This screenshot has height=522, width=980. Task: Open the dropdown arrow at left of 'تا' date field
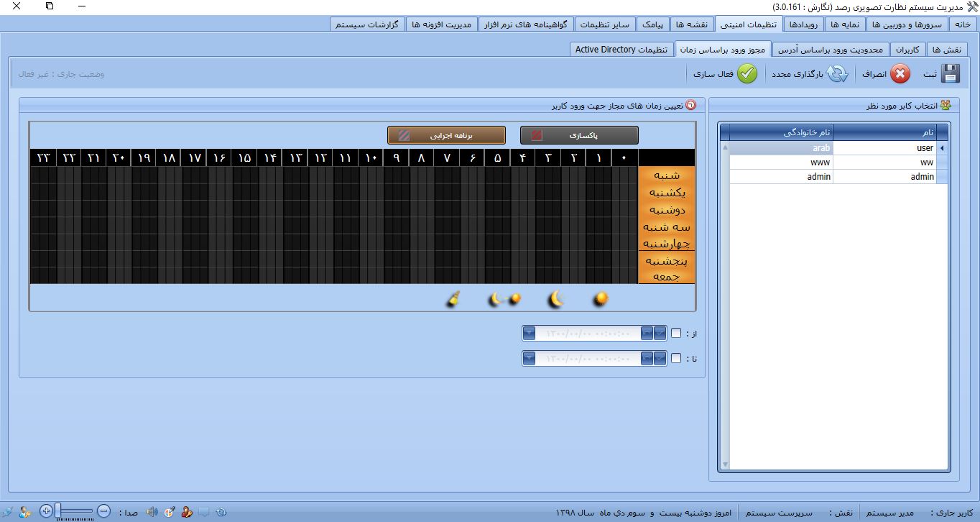530,358
